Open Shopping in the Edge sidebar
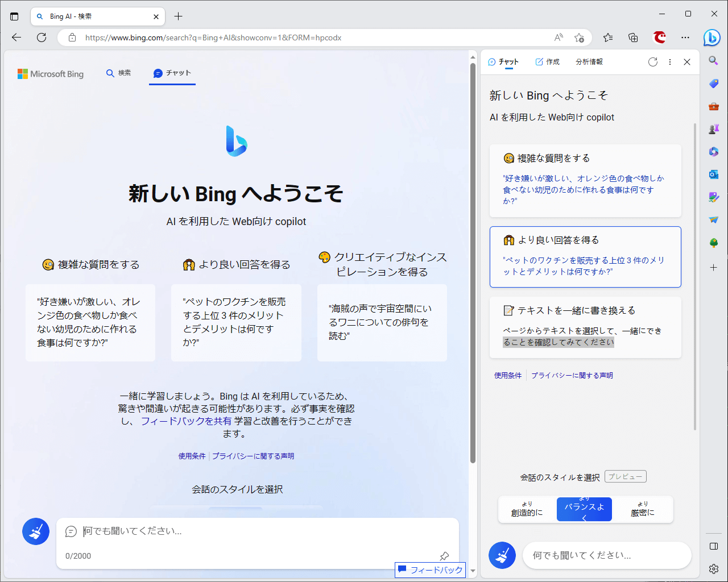This screenshot has height=582, width=728. 713,84
